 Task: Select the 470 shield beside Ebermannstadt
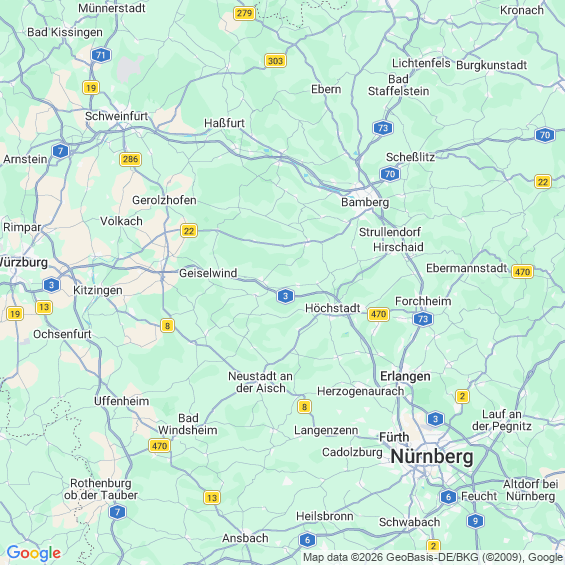[x=522, y=271]
